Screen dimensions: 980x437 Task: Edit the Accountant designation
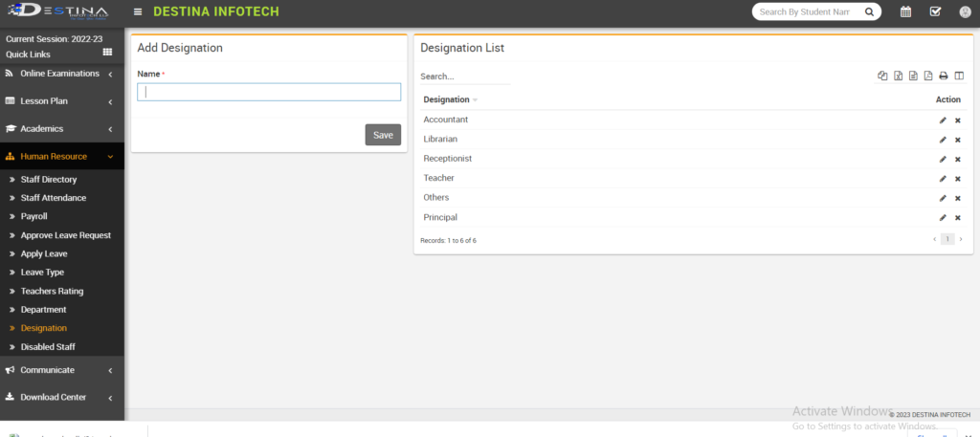click(x=943, y=120)
